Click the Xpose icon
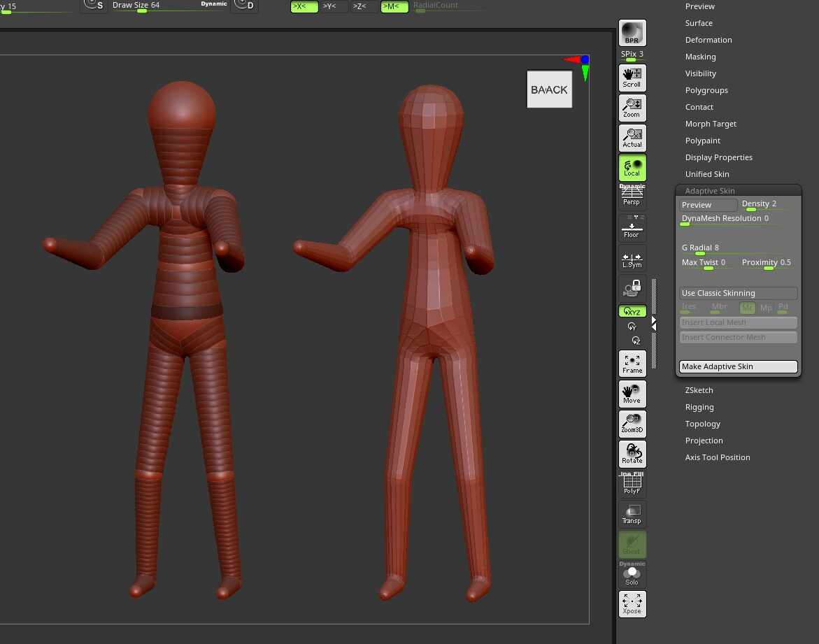 [632, 603]
